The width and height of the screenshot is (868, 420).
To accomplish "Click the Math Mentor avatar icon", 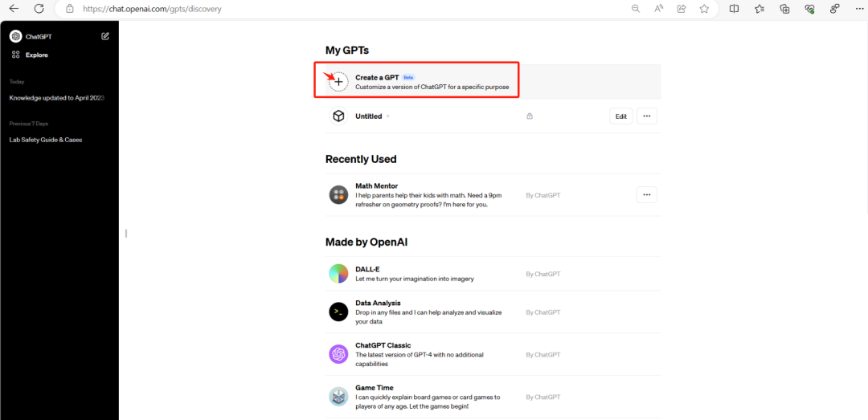I will [338, 194].
